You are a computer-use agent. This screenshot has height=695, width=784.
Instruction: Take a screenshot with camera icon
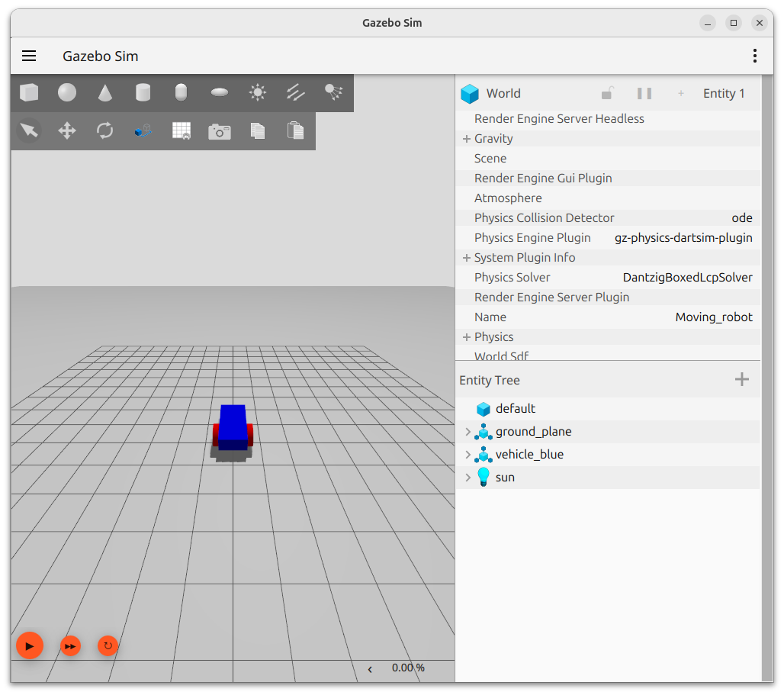(220, 131)
